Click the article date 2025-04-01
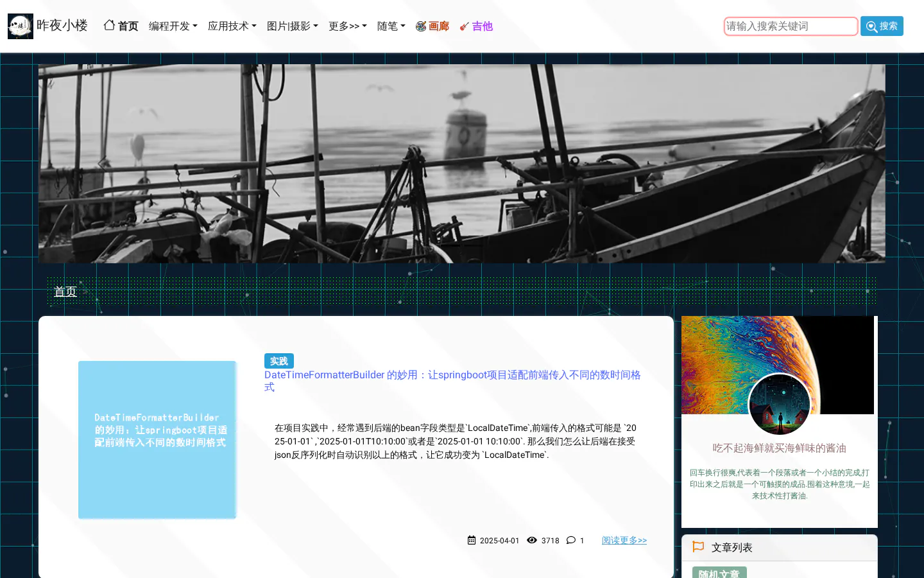Image resolution: width=924 pixels, height=578 pixels. pos(500,541)
